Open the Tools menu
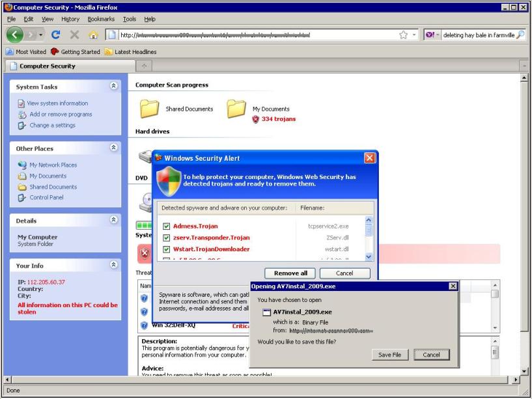532x399 pixels. (x=130, y=19)
